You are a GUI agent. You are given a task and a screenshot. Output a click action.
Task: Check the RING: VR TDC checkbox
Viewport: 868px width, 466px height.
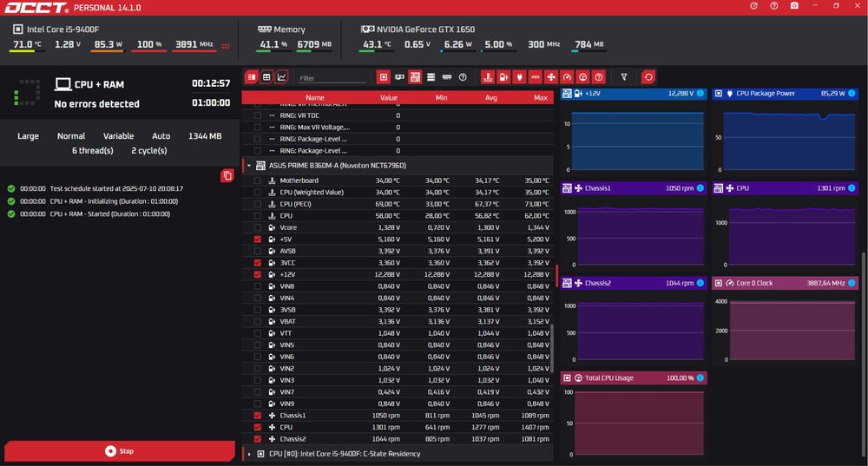point(258,115)
